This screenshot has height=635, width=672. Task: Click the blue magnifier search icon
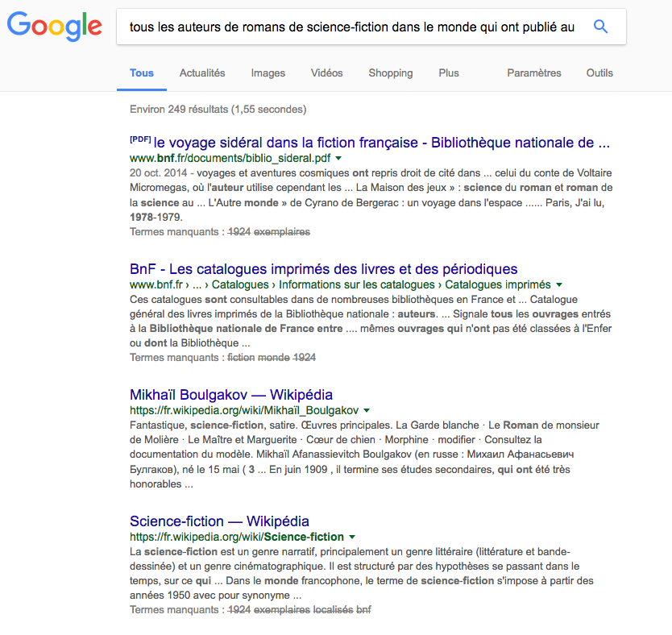pos(600,27)
